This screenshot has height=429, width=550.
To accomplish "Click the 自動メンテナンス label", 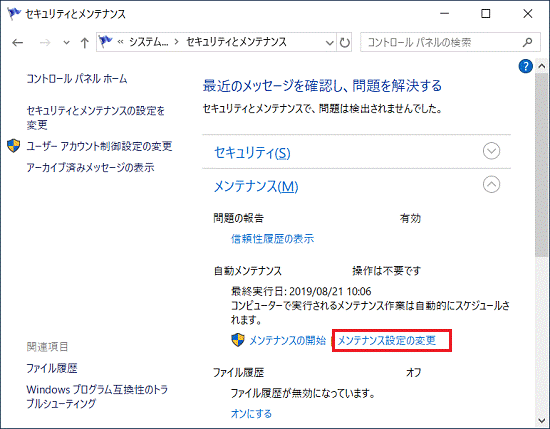I will pyautogui.click(x=248, y=271).
